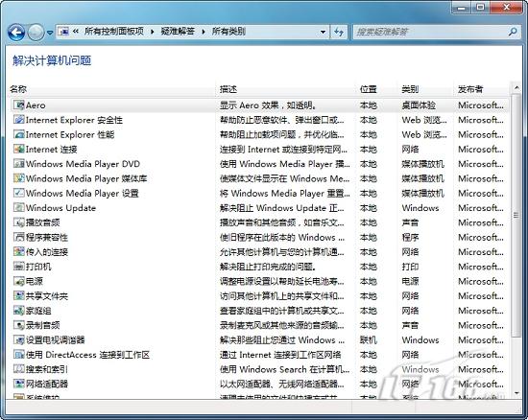528x420 pixels.
Task: Expand the arrow after 疑难解答 breadcrumb
Action: click(x=204, y=32)
